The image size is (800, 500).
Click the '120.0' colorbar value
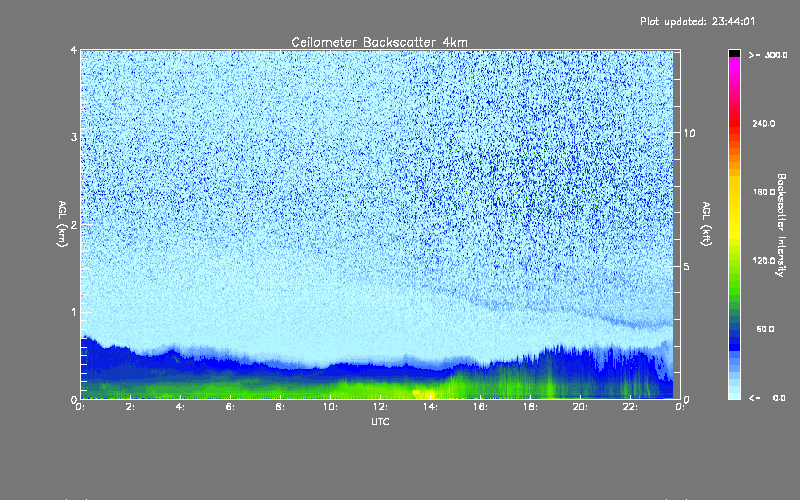pos(764,260)
